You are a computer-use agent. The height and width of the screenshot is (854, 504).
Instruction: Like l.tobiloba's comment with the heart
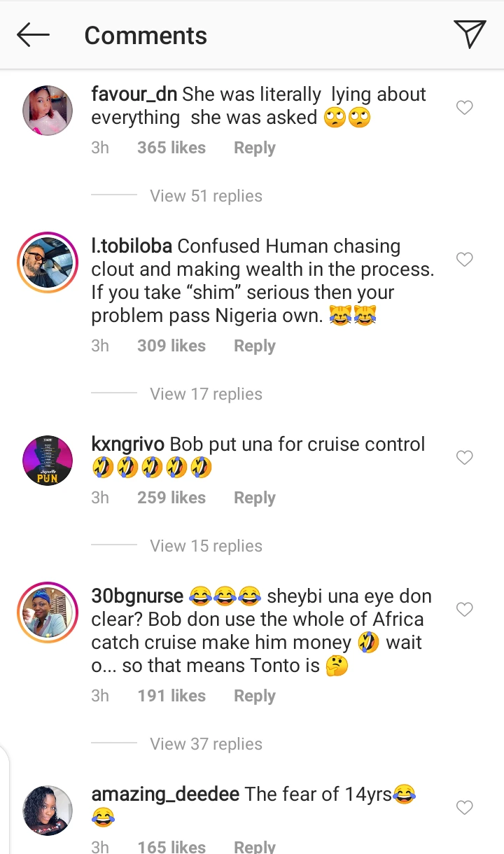[464, 260]
